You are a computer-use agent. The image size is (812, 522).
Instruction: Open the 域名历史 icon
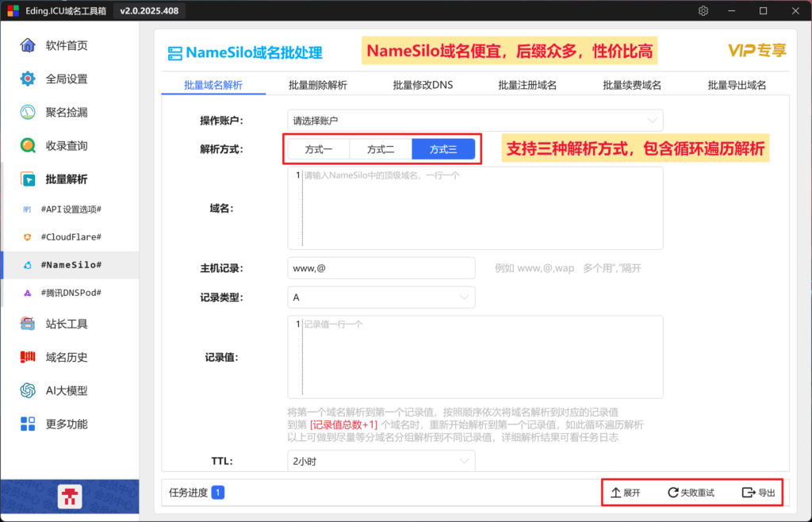tap(28, 357)
